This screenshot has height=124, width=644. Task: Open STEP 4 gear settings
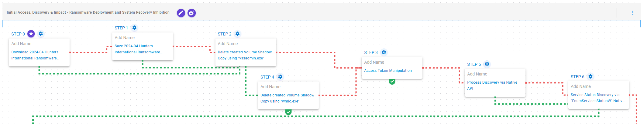pyautogui.click(x=280, y=77)
